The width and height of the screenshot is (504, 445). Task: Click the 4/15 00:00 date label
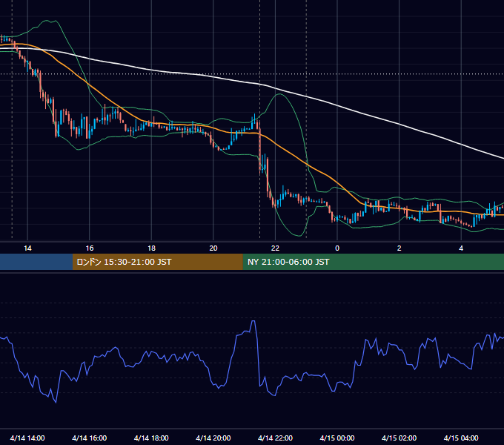337,438
